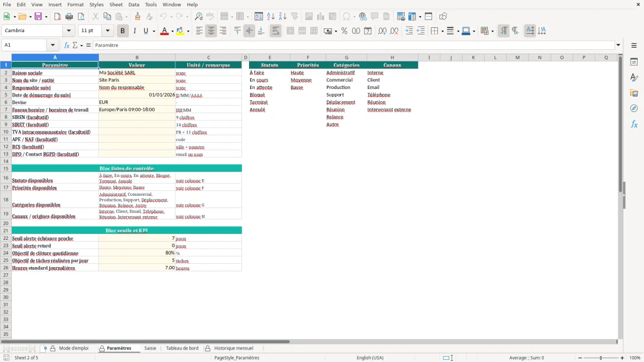This screenshot has height=362, width=644.
Task: Toggle Align Right
Action: click(223, 31)
